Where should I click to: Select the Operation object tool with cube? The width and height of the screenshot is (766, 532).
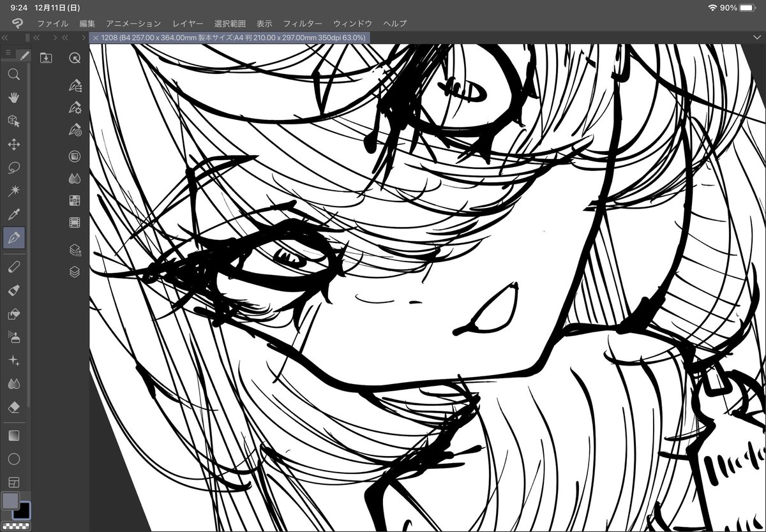(x=13, y=121)
